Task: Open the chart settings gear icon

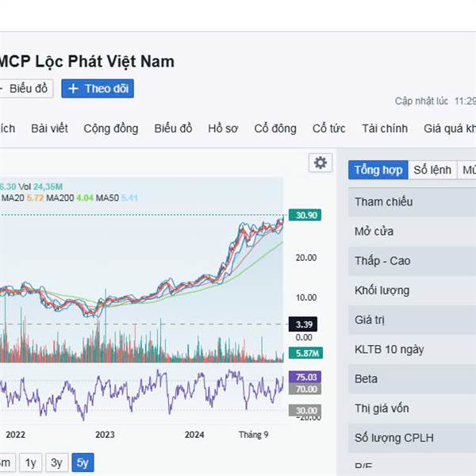Action: pyautogui.click(x=321, y=163)
